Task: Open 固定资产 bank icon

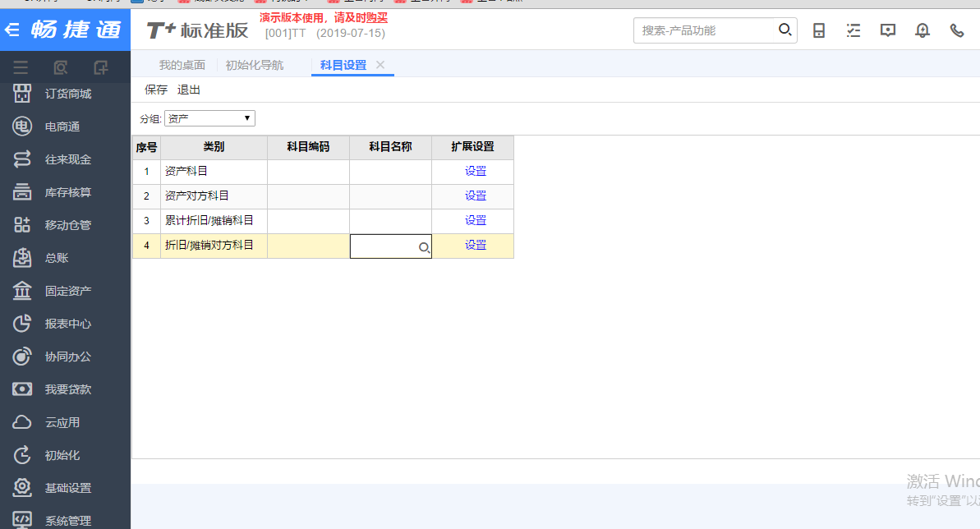Action: 22,291
